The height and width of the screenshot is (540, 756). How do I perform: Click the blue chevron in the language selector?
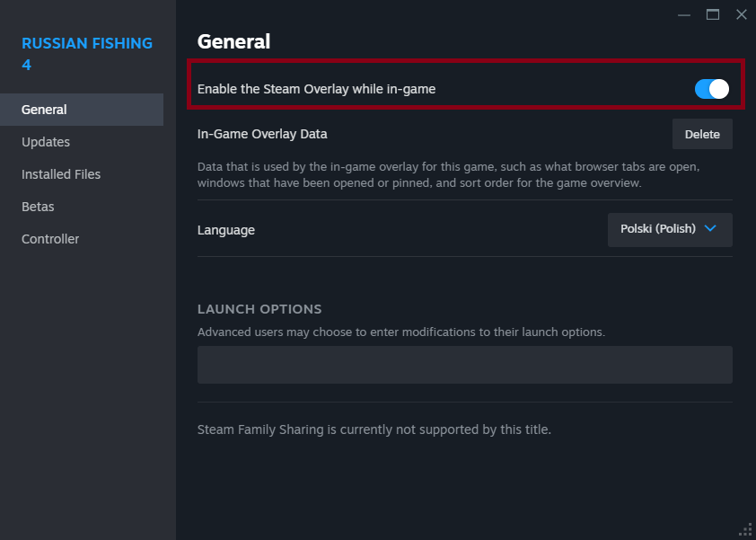pyautogui.click(x=711, y=228)
